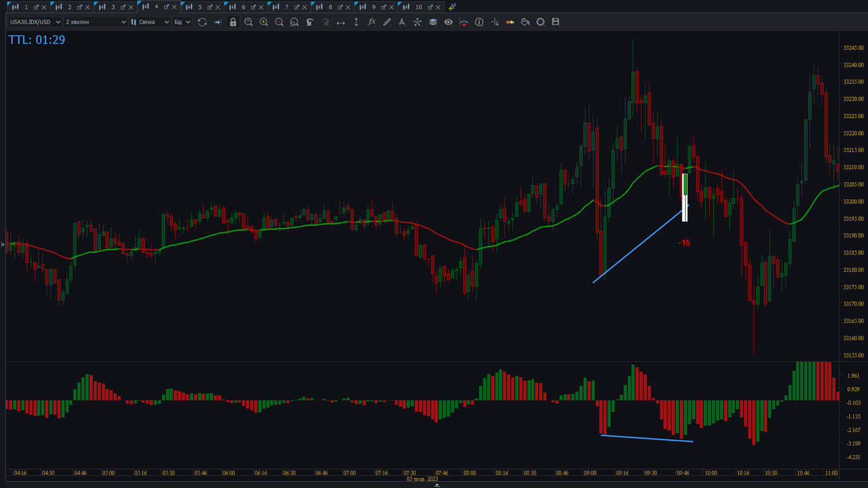Image resolution: width=868 pixels, height=488 pixels.
Task: Open the Бід price side dropdown
Action: pos(182,22)
